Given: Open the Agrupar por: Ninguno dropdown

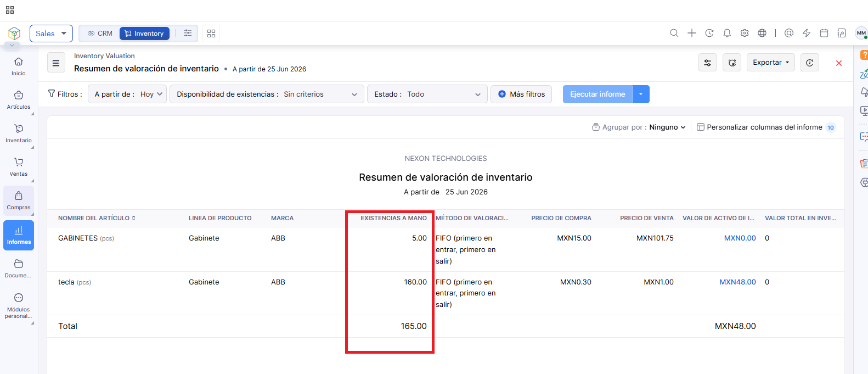Looking at the screenshot, I should click(639, 127).
